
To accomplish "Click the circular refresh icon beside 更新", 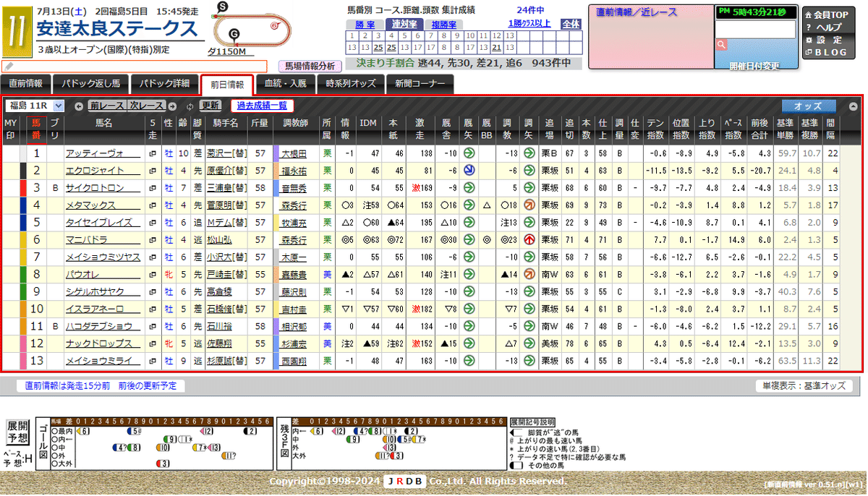I will click(x=189, y=104).
